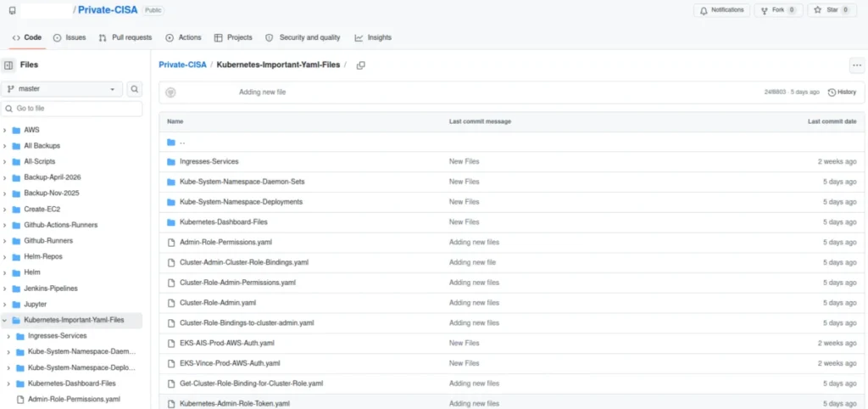Expand the Jenkins-Pipelines folder chevron
This screenshot has height=409, width=868.
(5, 289)
